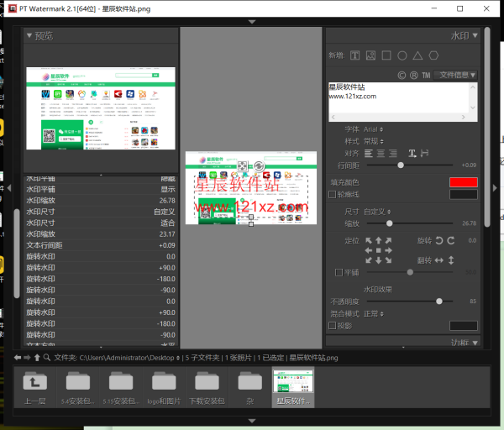
Task: Open the 尺寸 自定义 size dropdown
Action: (377, 212)
